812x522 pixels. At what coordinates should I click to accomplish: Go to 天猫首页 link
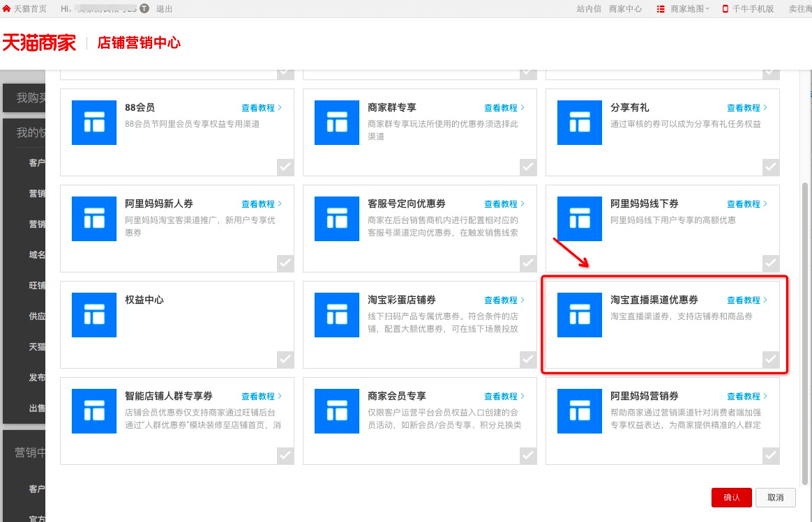[x=29, y=9]
